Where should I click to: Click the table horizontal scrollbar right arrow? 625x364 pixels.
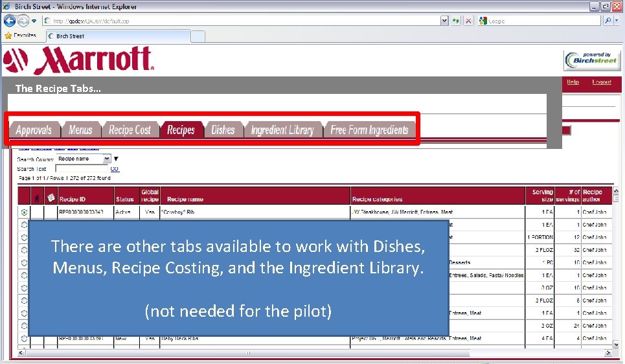(608, 353)
